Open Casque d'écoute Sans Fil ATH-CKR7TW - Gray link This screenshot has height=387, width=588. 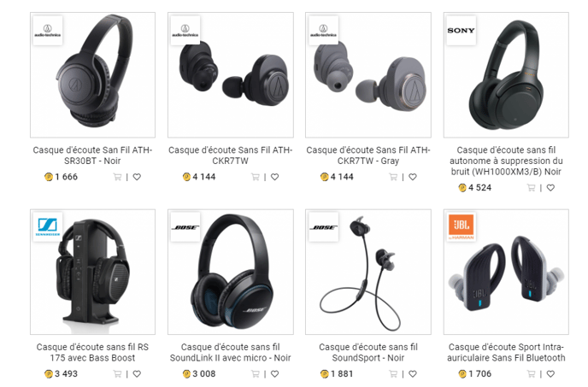368,155
